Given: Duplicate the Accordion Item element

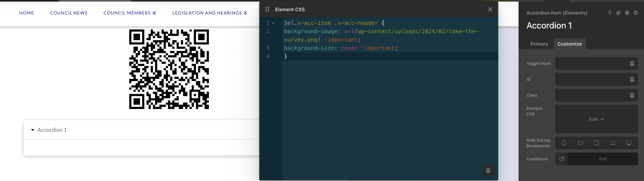Looking at the screenshot, I should click(618, 13).
